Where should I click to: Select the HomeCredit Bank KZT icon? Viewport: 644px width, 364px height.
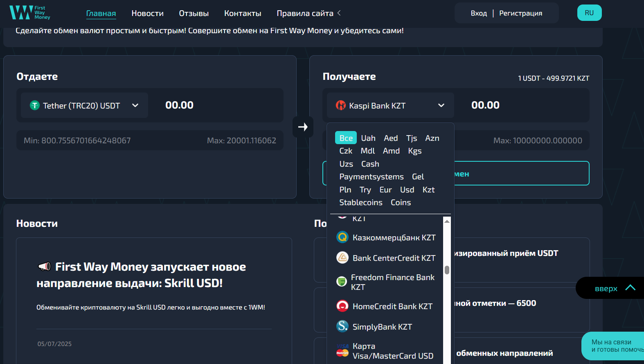tap(342, 306)
